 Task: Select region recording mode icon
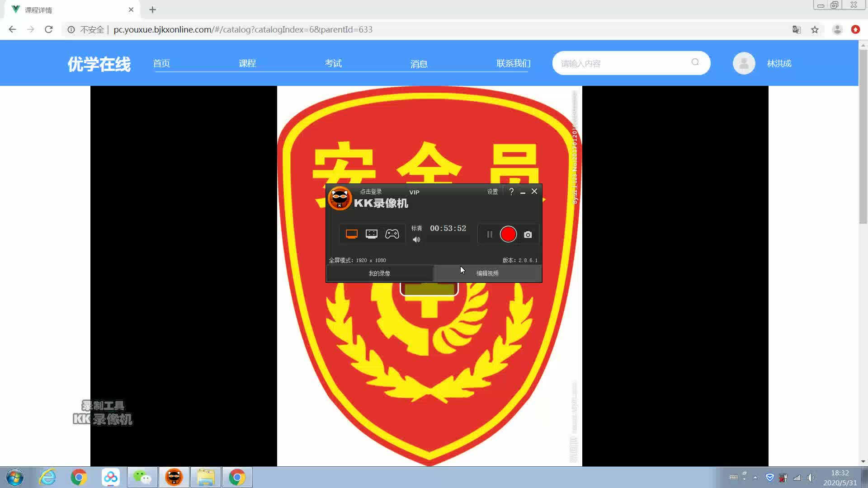372,234
